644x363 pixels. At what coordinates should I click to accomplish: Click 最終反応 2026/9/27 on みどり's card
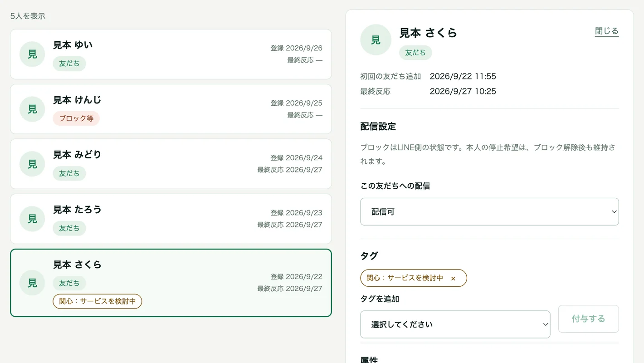290,170
